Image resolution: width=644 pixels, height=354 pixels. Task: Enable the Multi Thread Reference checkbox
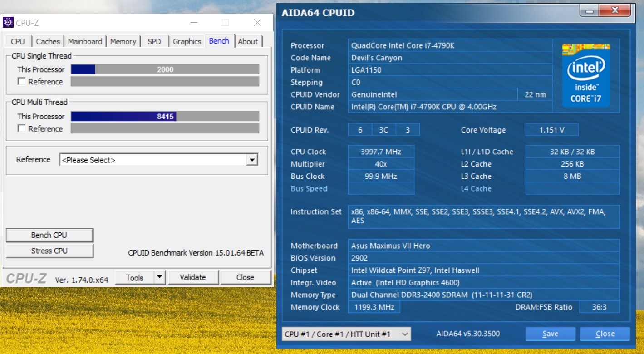click(21, 128)
